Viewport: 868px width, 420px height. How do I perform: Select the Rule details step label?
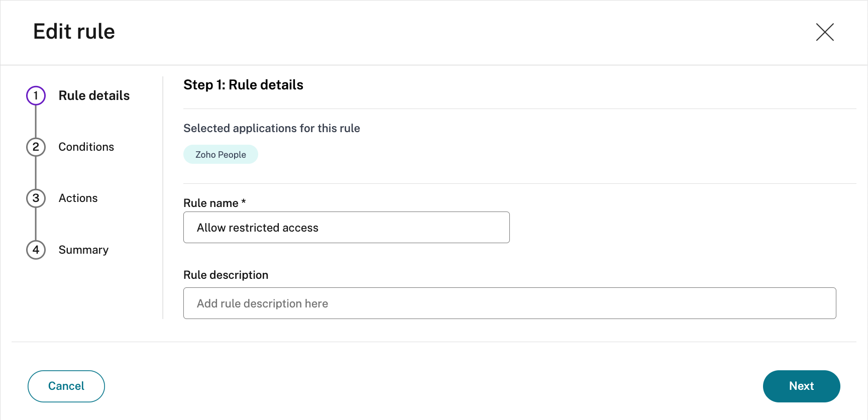pyautogui.click(x=94, y=95)
